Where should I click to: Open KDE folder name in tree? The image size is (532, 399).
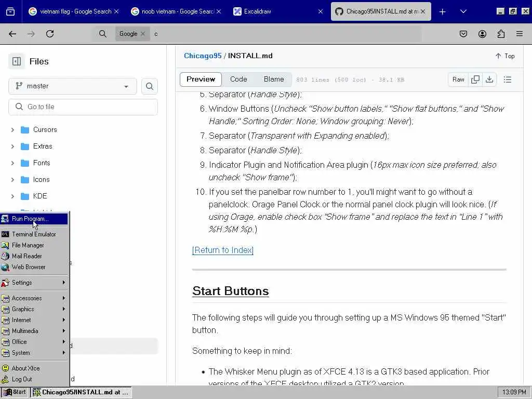click(40, 196)
